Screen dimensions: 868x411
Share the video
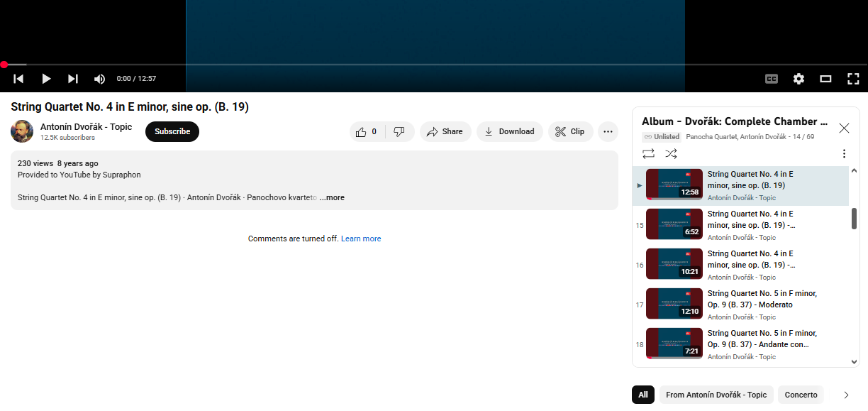pyautogui.click(x=445, y=131)
